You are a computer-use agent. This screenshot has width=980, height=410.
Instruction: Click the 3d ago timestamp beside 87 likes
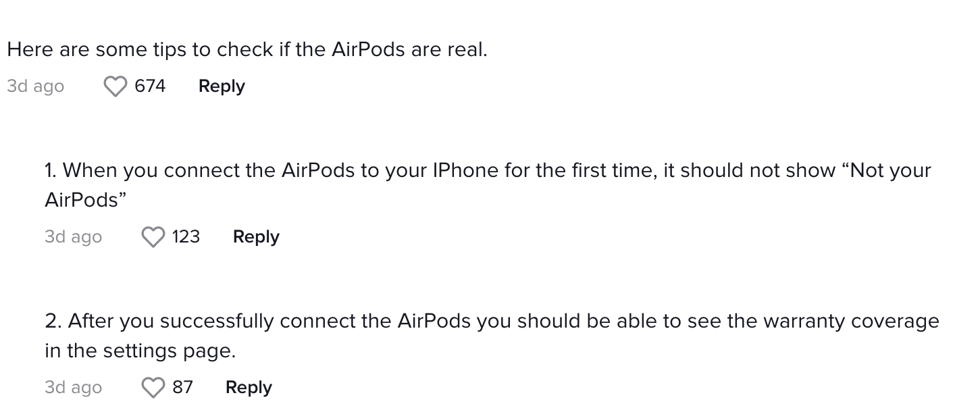pyautogui.click(x=74, y=388)
